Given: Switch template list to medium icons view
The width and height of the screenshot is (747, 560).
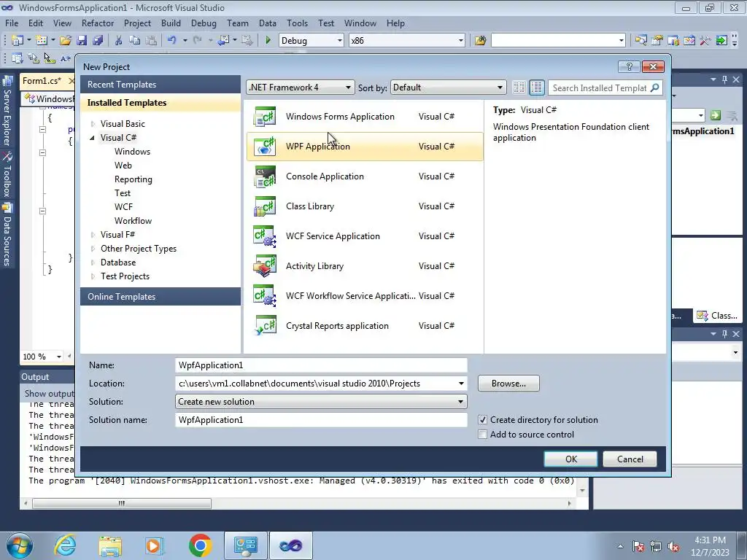Looking at the screenshot, I should [536, 87].
